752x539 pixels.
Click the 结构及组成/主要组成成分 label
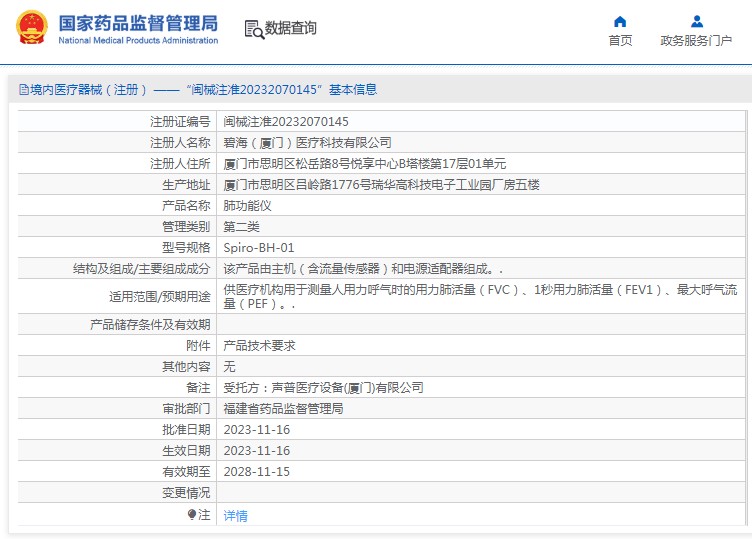141,269
